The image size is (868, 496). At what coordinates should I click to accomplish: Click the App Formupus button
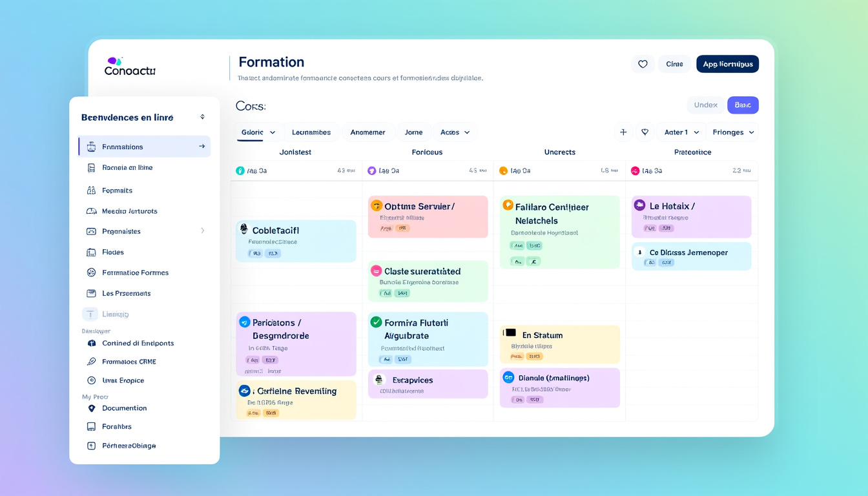click(x=727, y=64)
